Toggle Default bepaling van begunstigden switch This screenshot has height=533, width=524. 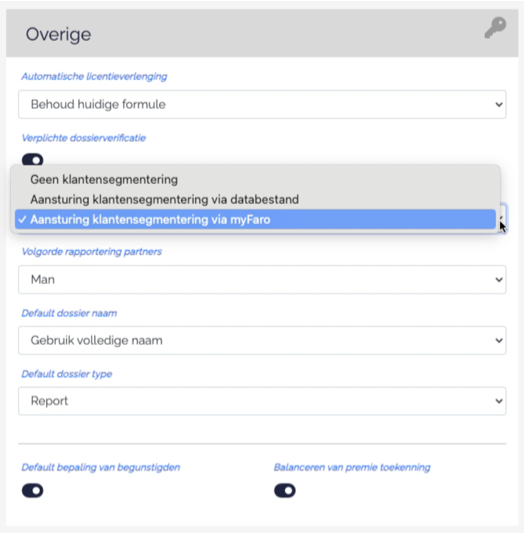coord(33,491)
